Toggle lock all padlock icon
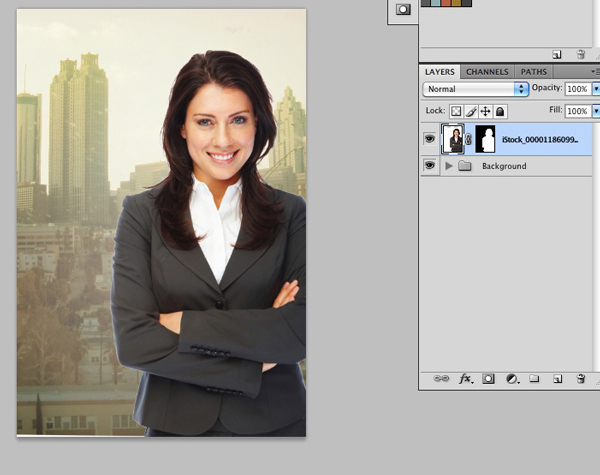Viewport: 600px width, 475px height. [499, 111]
